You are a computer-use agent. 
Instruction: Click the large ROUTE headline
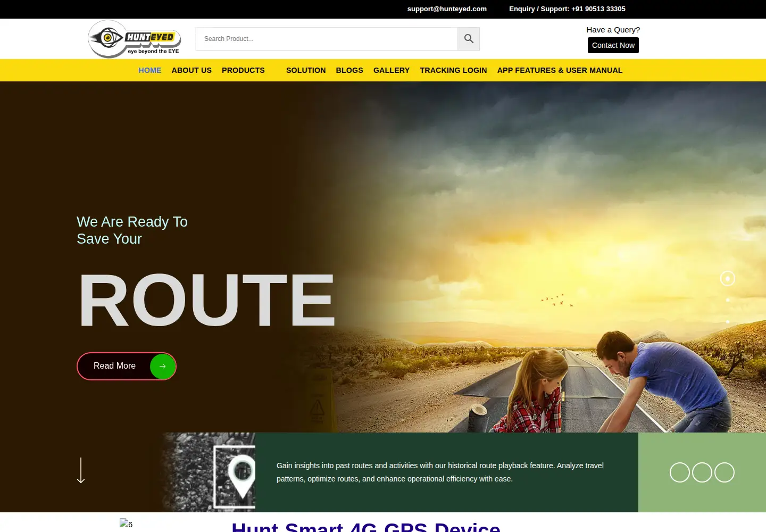pos(207,300)
